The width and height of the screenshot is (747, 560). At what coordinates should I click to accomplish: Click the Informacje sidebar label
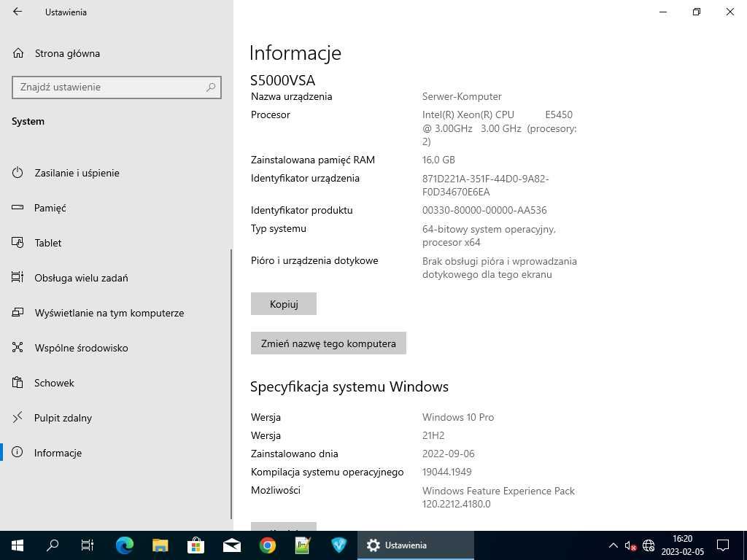point(58,453)
